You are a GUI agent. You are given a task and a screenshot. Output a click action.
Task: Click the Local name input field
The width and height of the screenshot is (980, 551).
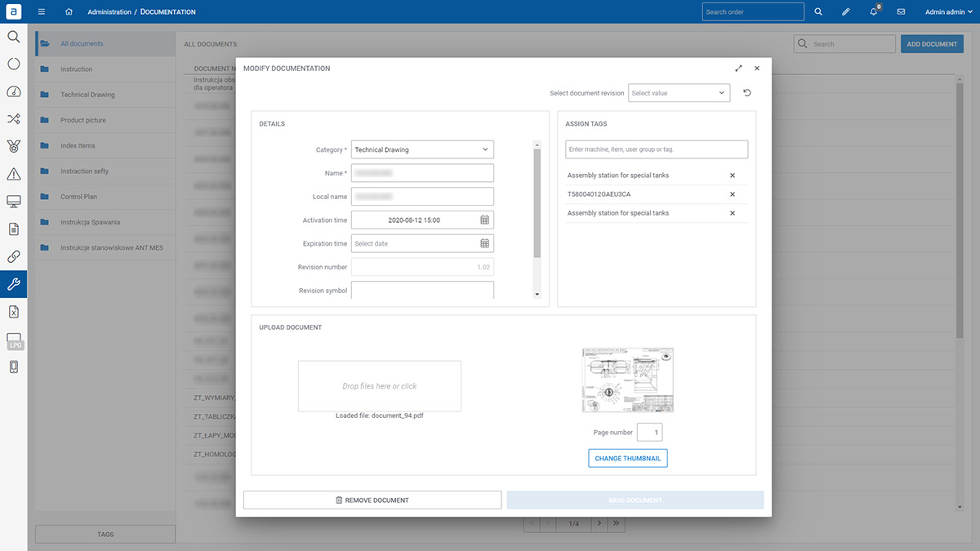[422, 197]
